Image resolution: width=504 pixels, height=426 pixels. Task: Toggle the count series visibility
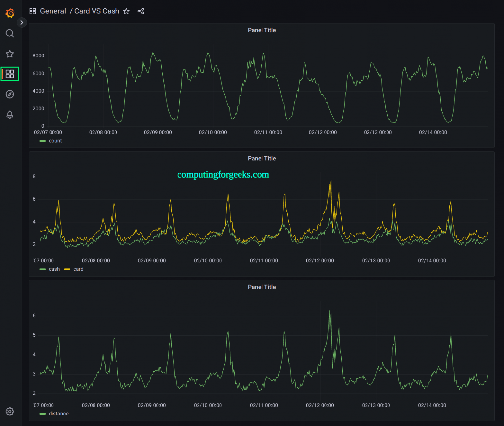pos(55,141)
